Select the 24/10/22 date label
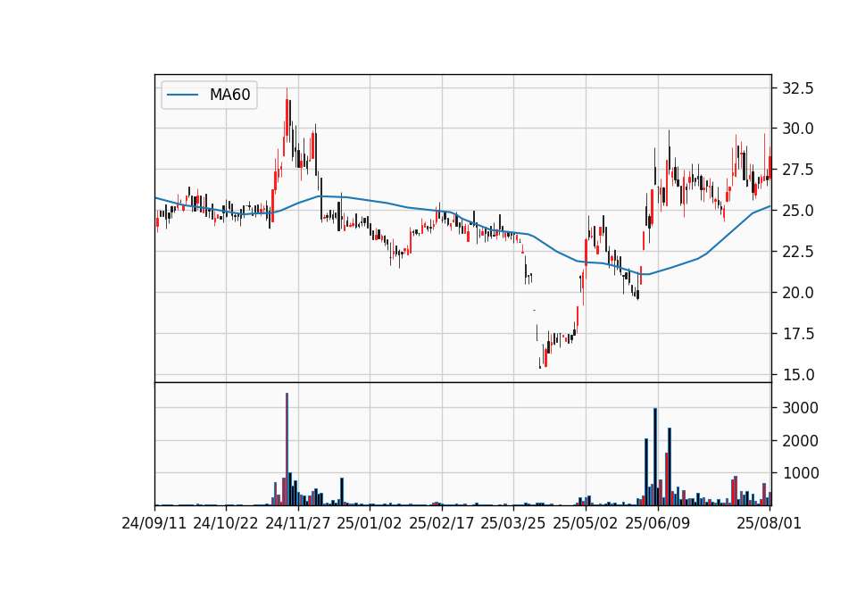Image resolution: width=857 pixels, height=616 pixels. 226,523
